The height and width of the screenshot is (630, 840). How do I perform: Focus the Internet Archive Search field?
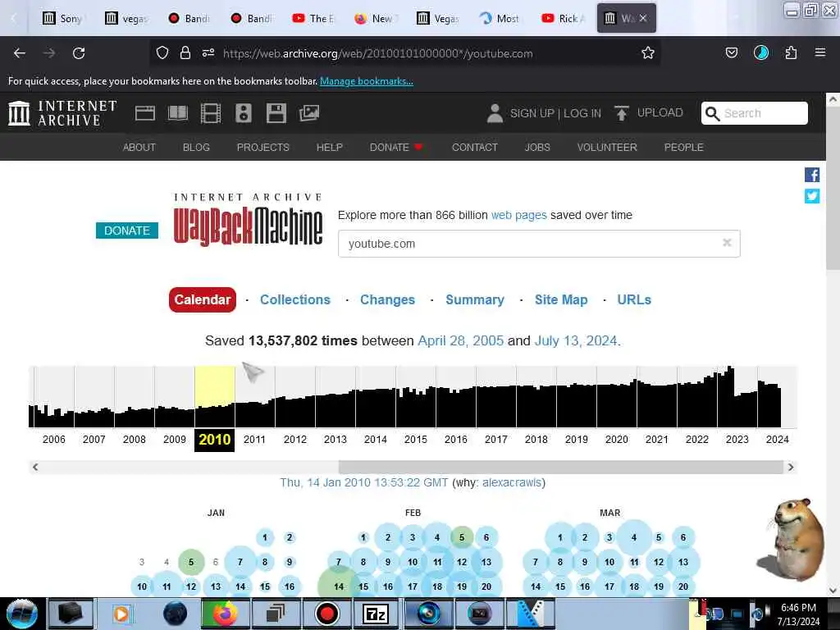(x=755, y=113)
